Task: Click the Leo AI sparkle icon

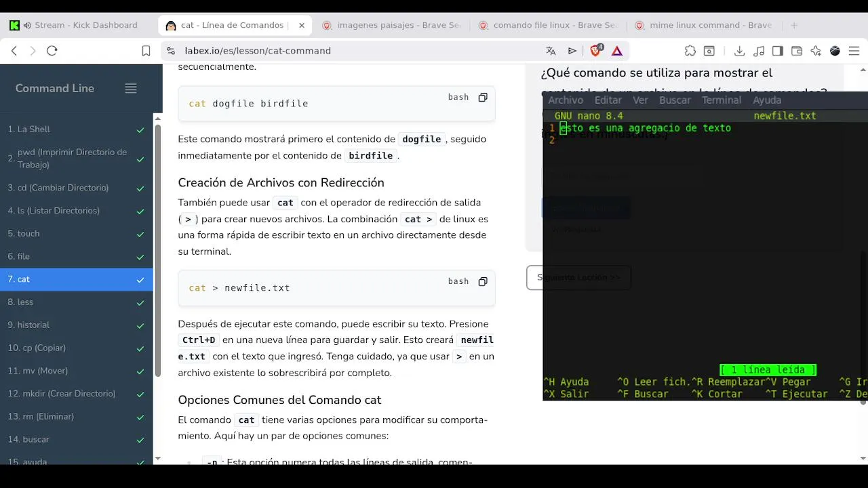Action: tap(816, 51)
